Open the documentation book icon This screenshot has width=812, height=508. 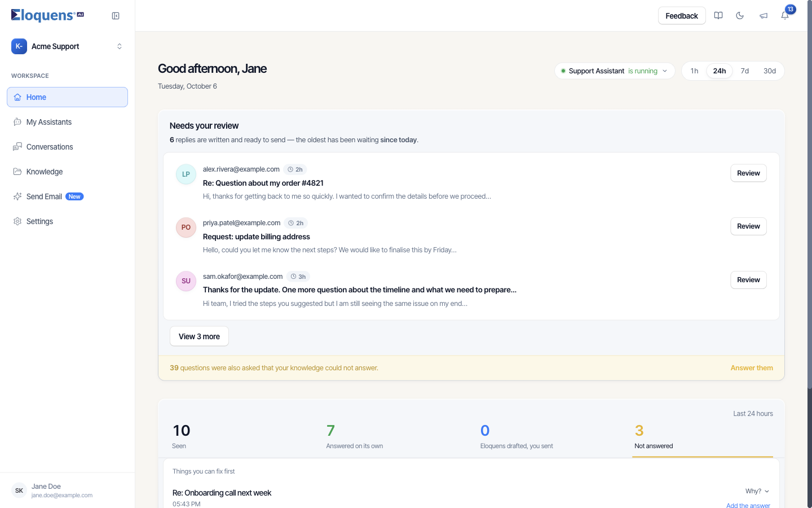(x=718, y=16)
